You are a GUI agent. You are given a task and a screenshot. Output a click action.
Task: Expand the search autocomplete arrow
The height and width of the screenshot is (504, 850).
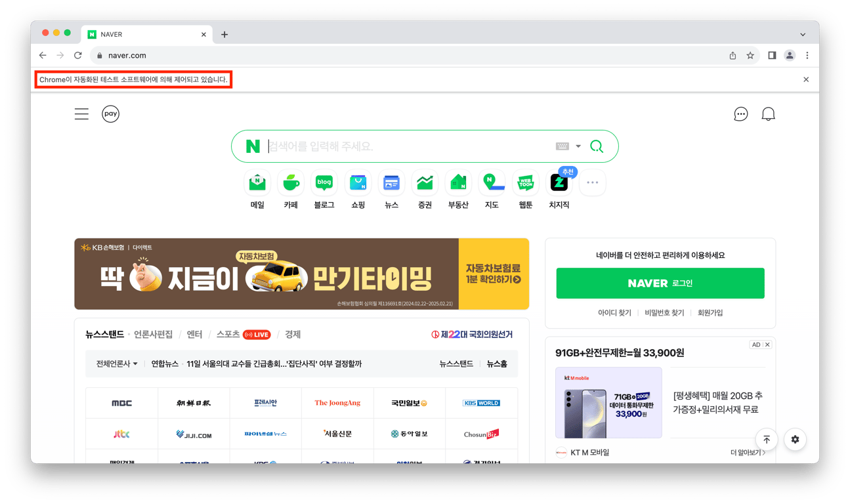(578, 146)
